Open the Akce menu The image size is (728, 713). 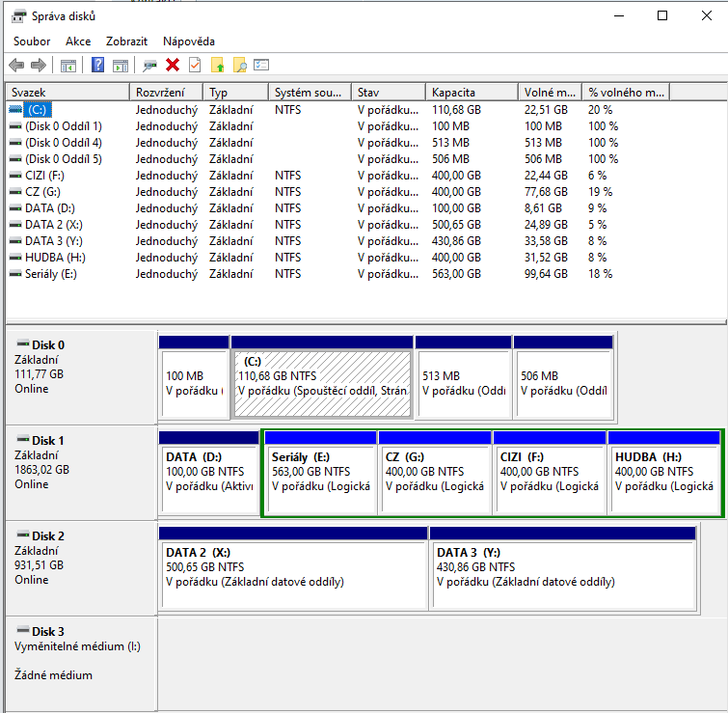[x=78, y=41]
